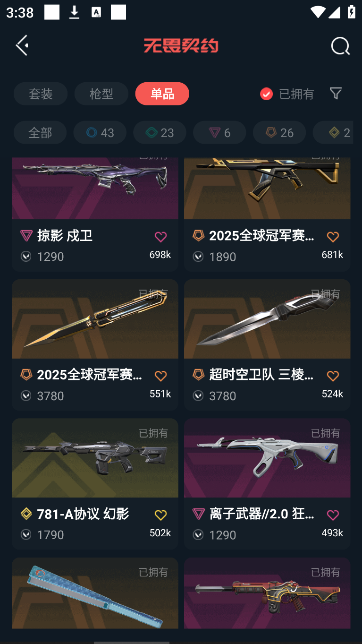Screen dimensions: 362x644
Task: Tap the back arrow icon
Action: coord(22,45)
